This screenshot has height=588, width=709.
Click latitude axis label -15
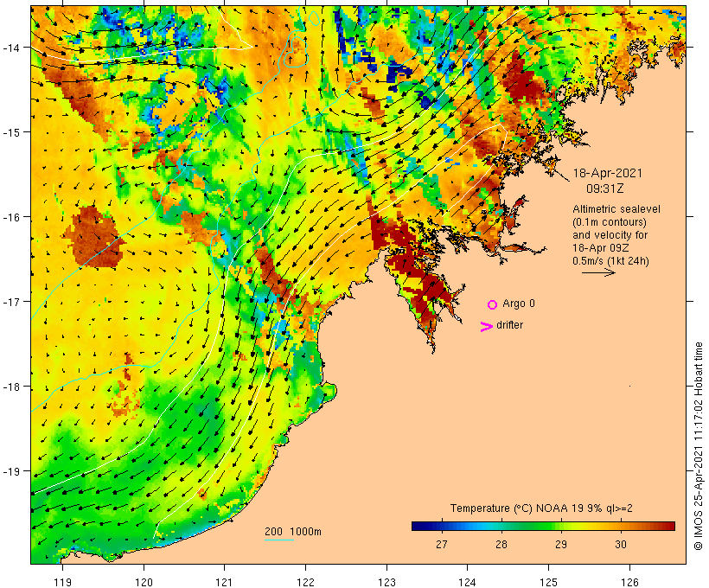point(10,132)
